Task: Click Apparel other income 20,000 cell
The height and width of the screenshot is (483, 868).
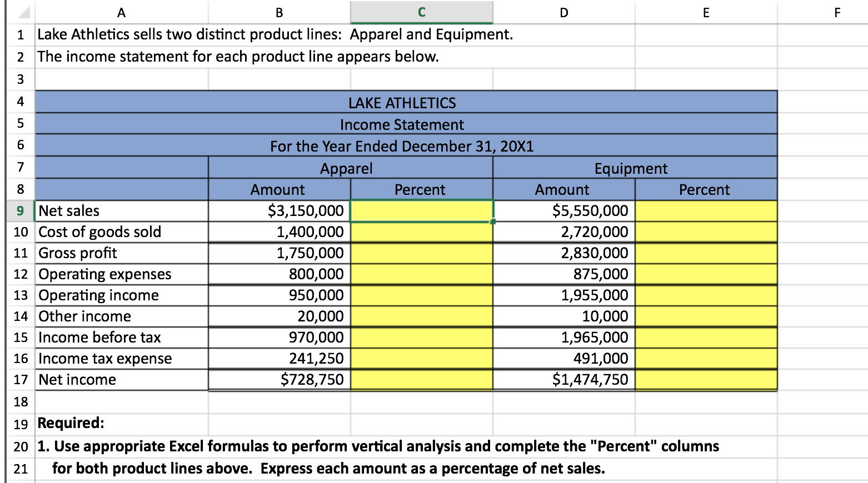Action: [x=280, y=316]
